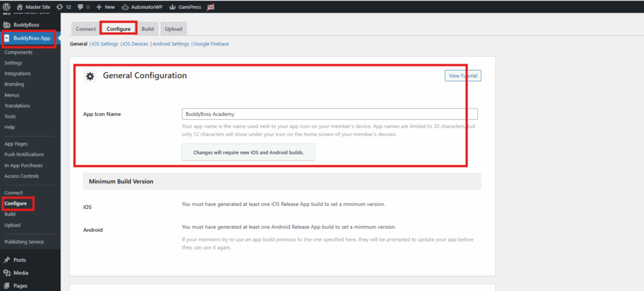This screenshot has width=644, height=291.
Task: Click the App Icon Name text field
Action: coord(330,114)
